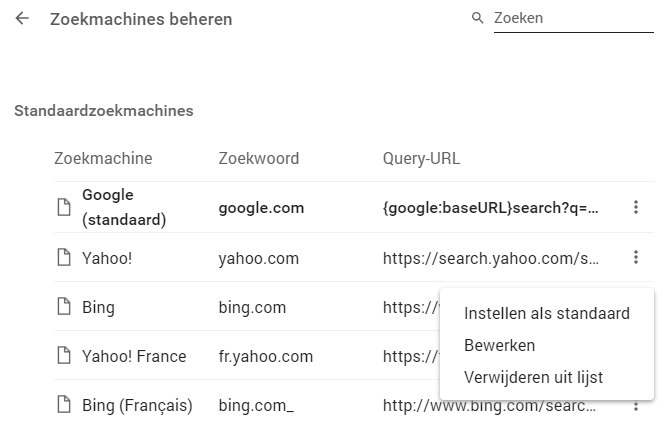Click the Bing Français query URL
Viewport: 672px width, 445px height.
tap(491, 405)
